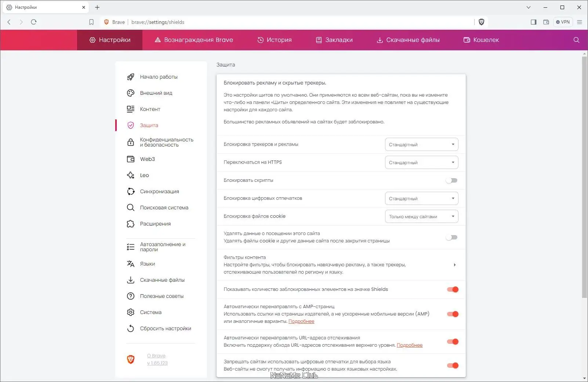The height and width of the screenshot is (382, 588).
Task: Open the main hamburger menu
Action: point(580,22)
